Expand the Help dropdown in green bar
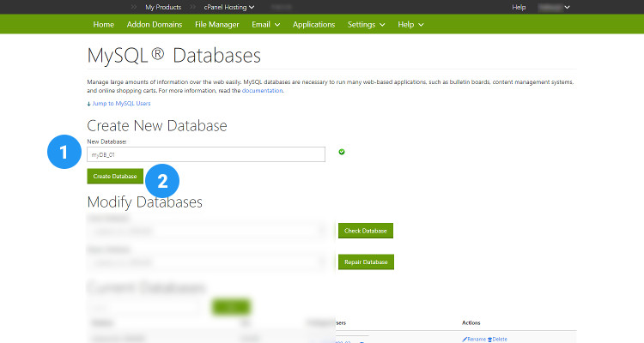This screenshot has width=644, height=343. pyautogui.click(x=410, y=25)
